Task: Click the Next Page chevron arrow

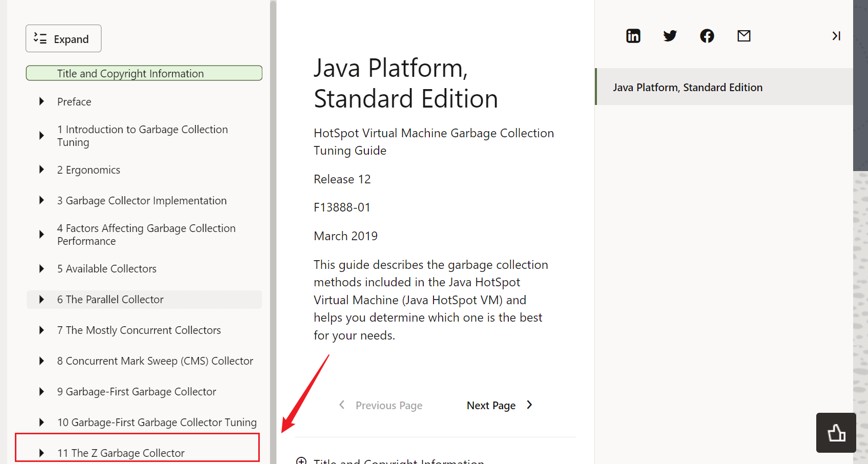Action: 530,405
